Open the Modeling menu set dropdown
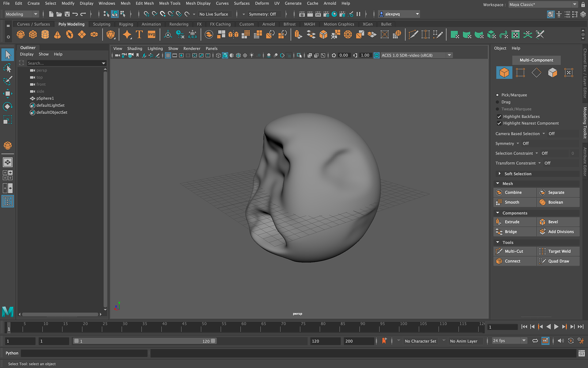588x368 pixels. tap(21, 14)
